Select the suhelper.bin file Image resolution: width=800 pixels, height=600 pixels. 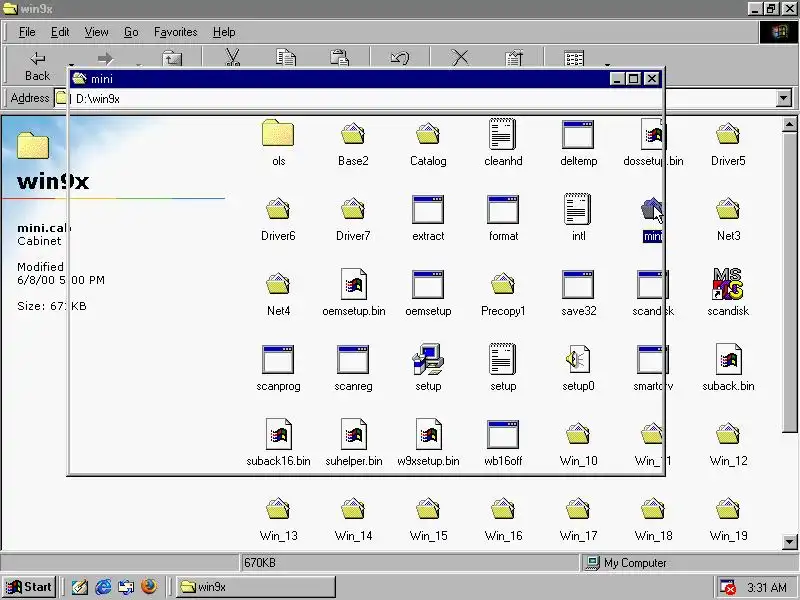point(354,443)
